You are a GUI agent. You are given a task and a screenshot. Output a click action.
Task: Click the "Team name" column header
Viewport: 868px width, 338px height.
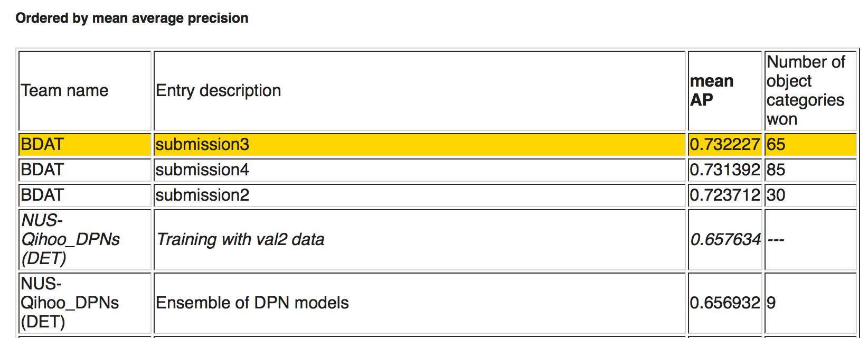[x=64, y=91]
